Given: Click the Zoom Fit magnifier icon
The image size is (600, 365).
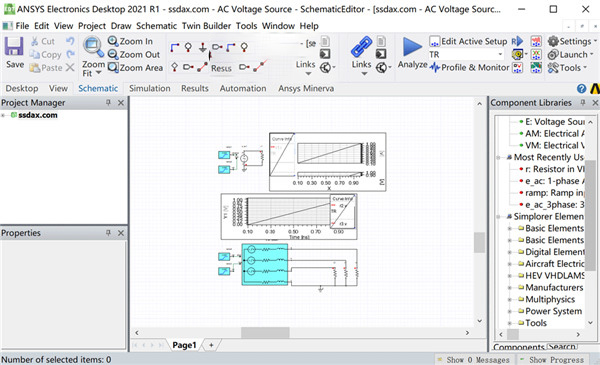Looking at the screenshot, I should [x=93, y=47].
